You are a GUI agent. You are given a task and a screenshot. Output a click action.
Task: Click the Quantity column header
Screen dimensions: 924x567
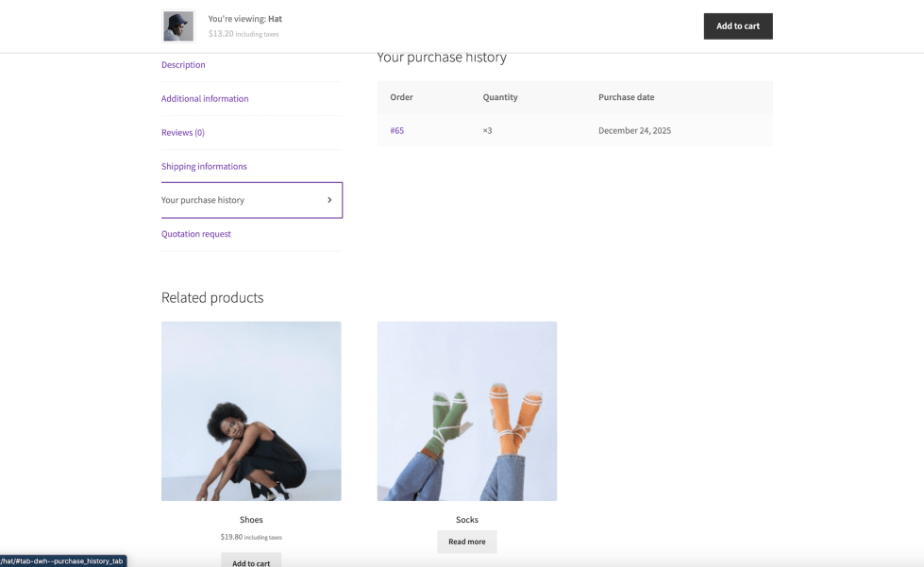pyautogui.click(x=500, y=97)
